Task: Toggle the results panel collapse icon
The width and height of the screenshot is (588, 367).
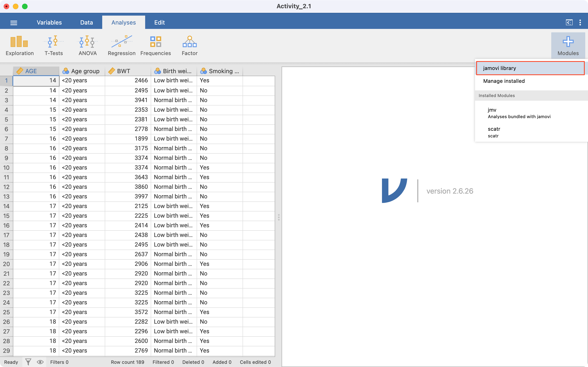Action: coord(569,22)
